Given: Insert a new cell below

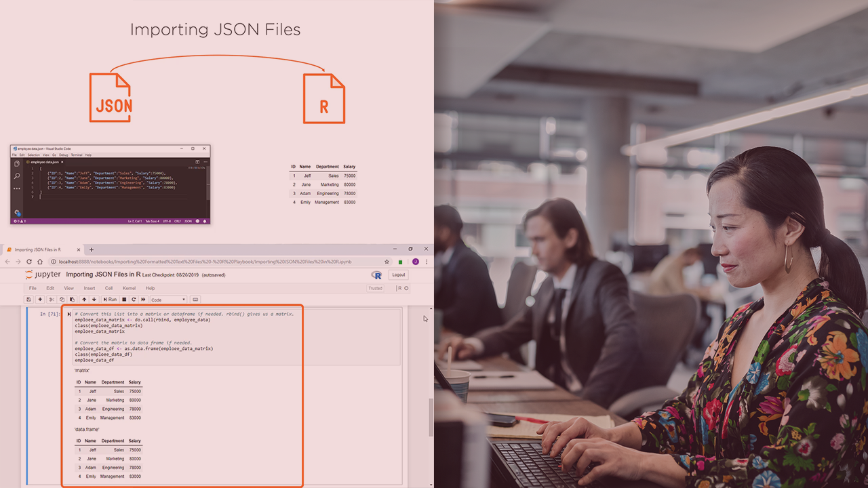Looking at the screenshot, I should tap(40, 300).
